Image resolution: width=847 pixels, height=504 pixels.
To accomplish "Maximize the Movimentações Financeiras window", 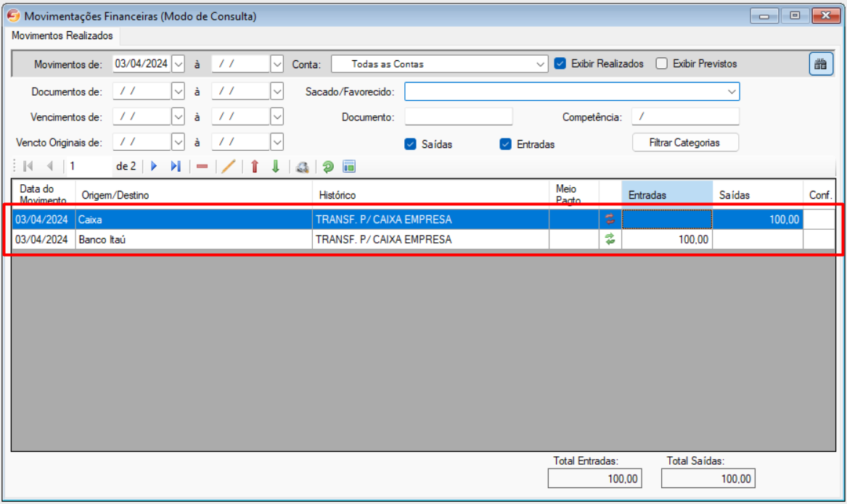I will pyautogui.click(x=795, y=16).
